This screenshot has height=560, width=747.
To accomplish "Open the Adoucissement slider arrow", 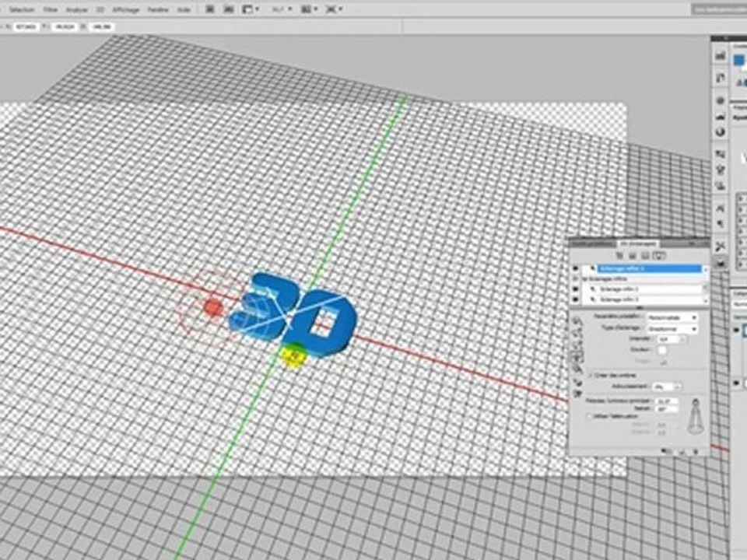I will tap(678, 387).
